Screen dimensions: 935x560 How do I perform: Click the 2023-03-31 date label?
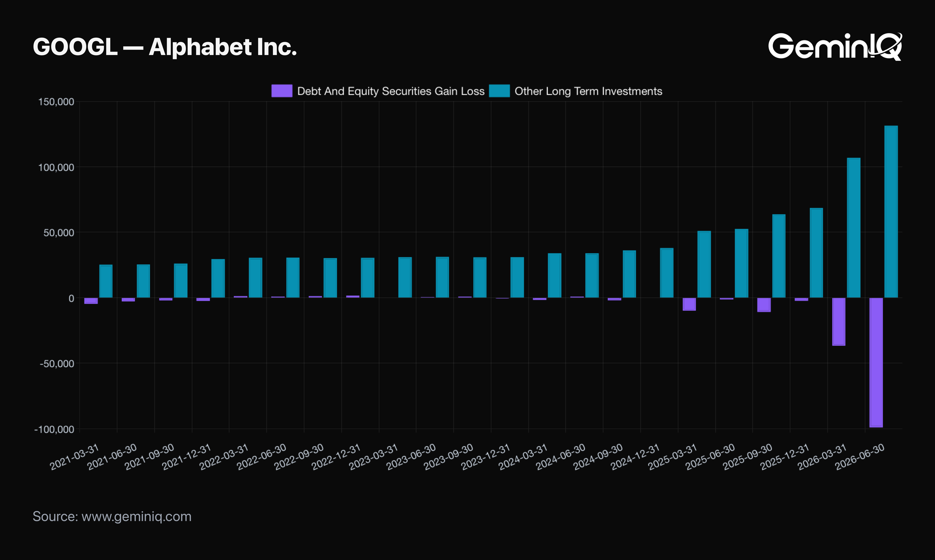tap(374, 457)
